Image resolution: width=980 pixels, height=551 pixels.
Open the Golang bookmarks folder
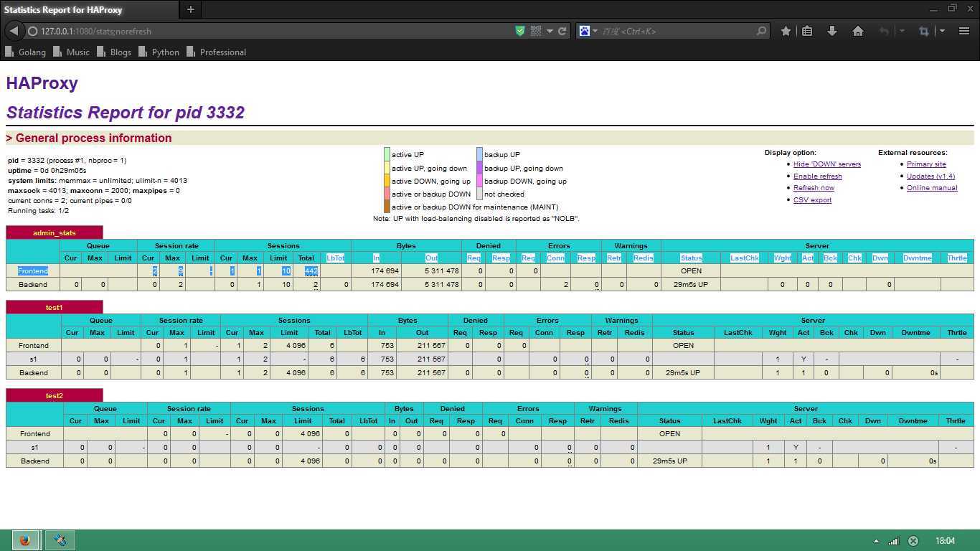click(25, 52)
